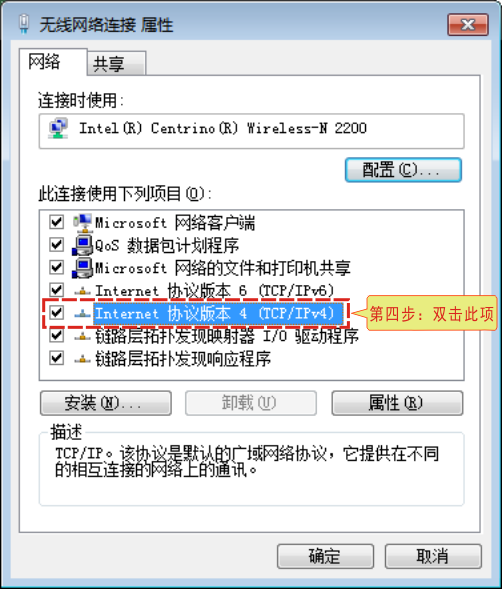This screenshot has width=502, height=589.
Task: Click the 安装(N) button
Action: 106,403
